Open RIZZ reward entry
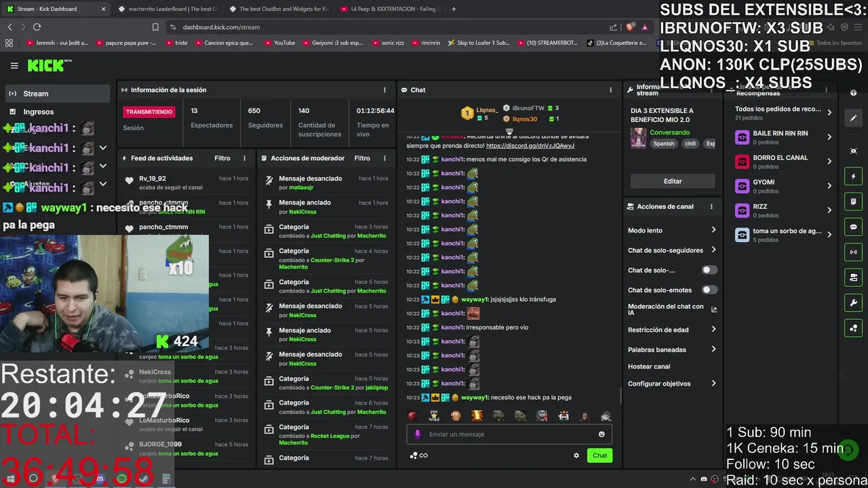Viewport: 868px width, 488px height. 783,210
